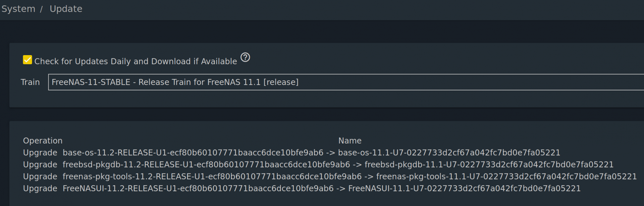Click the Train field label
Screen dimensions: 644x206
pos(30,82)
